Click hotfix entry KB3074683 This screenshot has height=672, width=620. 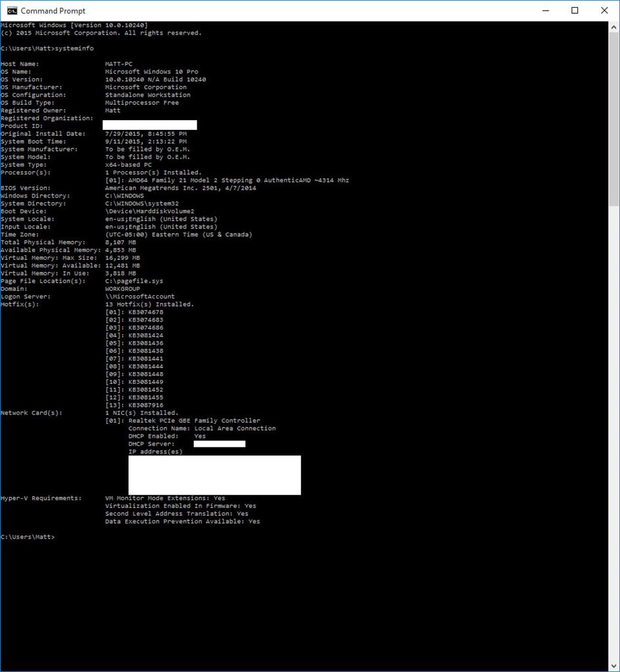click(134, 320)
